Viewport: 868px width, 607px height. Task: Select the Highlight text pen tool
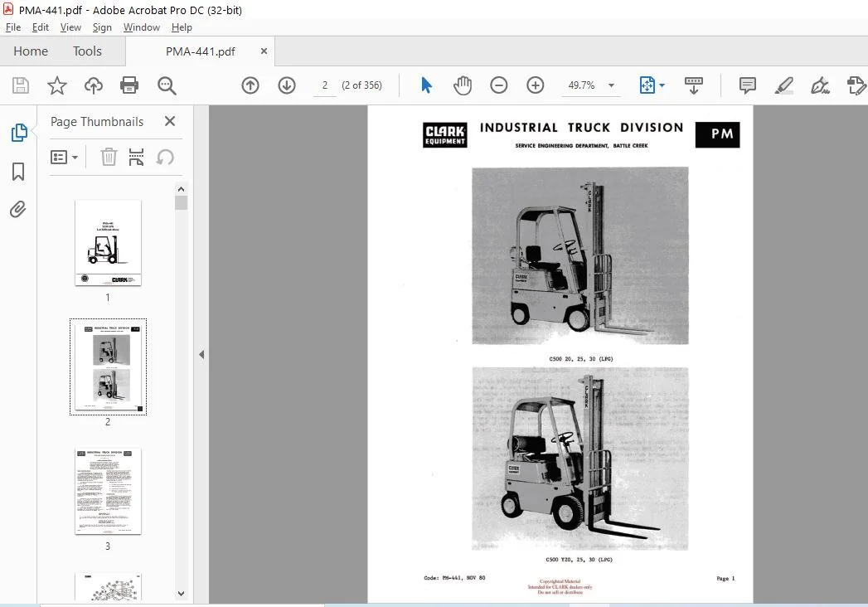pos(784,85)
